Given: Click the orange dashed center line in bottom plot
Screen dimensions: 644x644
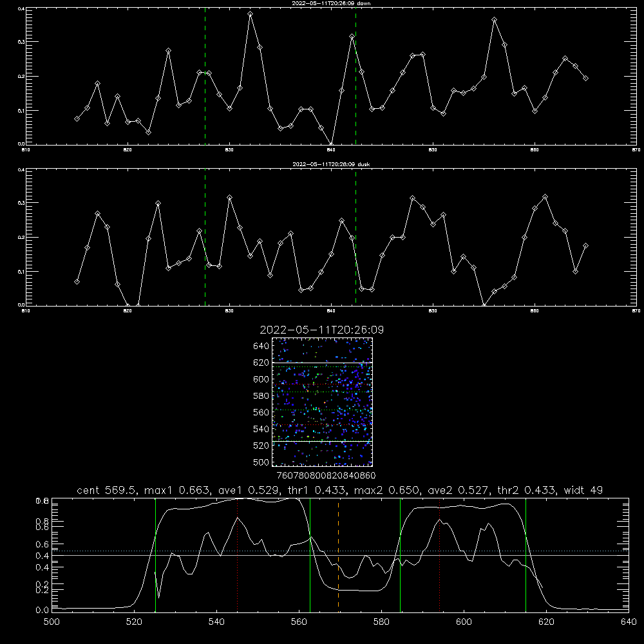Looking at the screenshot, I should pyautogui.click(x=339, y=554).
